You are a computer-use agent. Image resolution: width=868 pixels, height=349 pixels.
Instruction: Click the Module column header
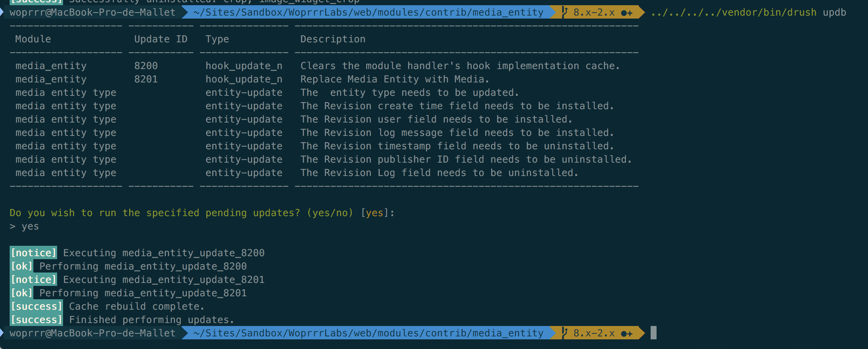click(x=33, y=39)
